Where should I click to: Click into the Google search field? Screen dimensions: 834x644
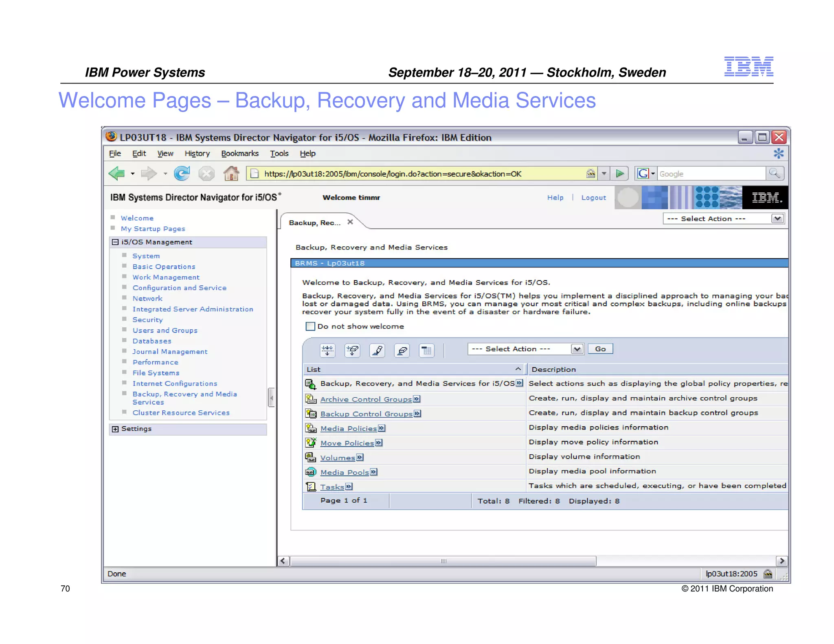pyautogui.click(x=711, y=174)
